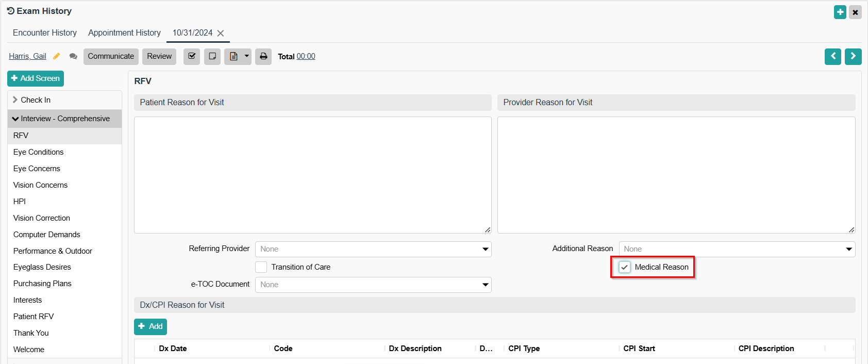Viewport: 868px width, 364px height.
Task: Select Eye Conditions in the sidebar
Action: pos(39,152)
